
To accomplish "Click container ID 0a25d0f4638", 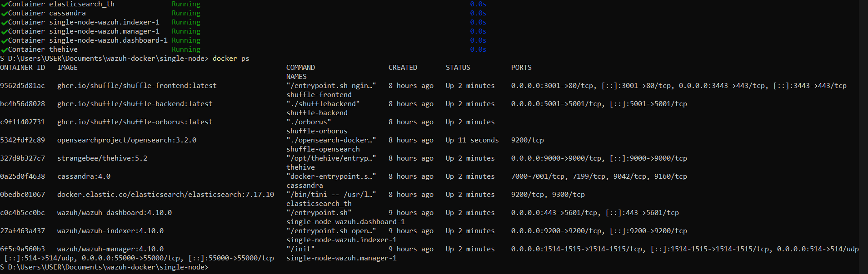I will pyautogui.click(x=22, y=176).
